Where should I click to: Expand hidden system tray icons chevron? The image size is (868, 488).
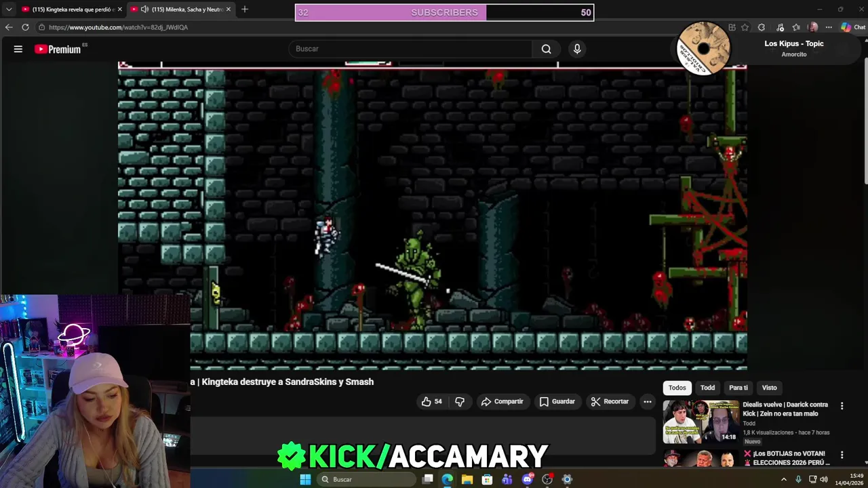(784, 479)
